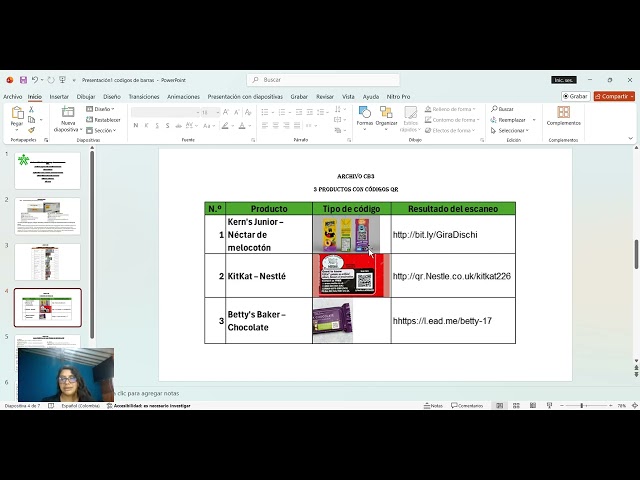Clear all formatting icon in Fuente group

[248, 112]
